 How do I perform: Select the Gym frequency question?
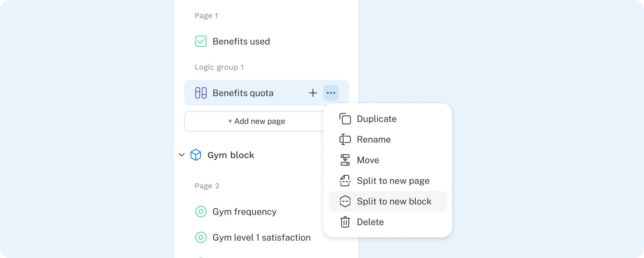tap(244, 212)
